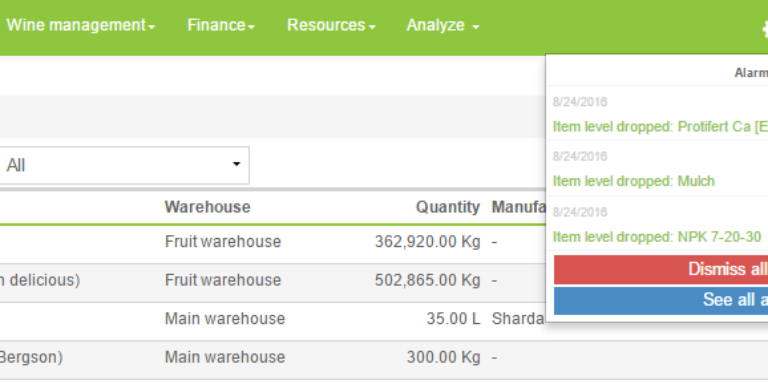Open the Wine management menu

click(81, 25)
